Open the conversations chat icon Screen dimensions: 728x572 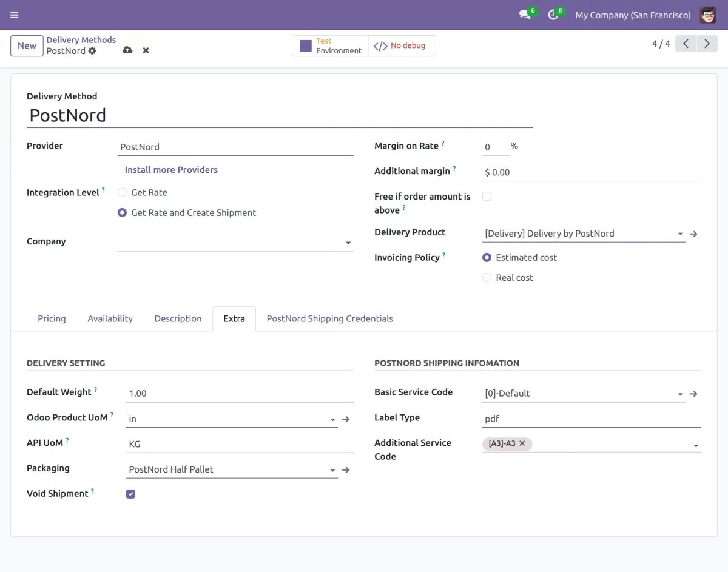click(x=525, y=15)
